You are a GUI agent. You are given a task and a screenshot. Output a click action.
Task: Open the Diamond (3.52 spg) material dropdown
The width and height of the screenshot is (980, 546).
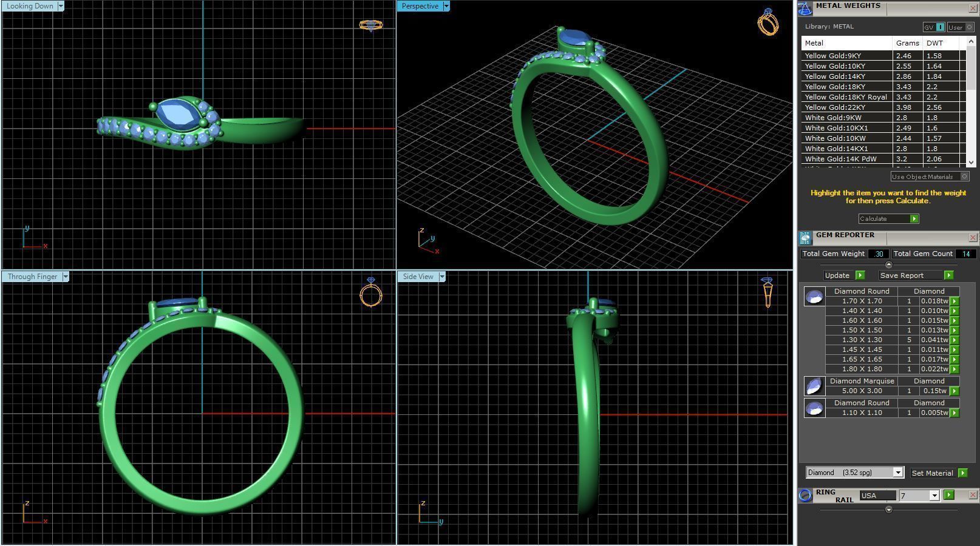point(898,473)
